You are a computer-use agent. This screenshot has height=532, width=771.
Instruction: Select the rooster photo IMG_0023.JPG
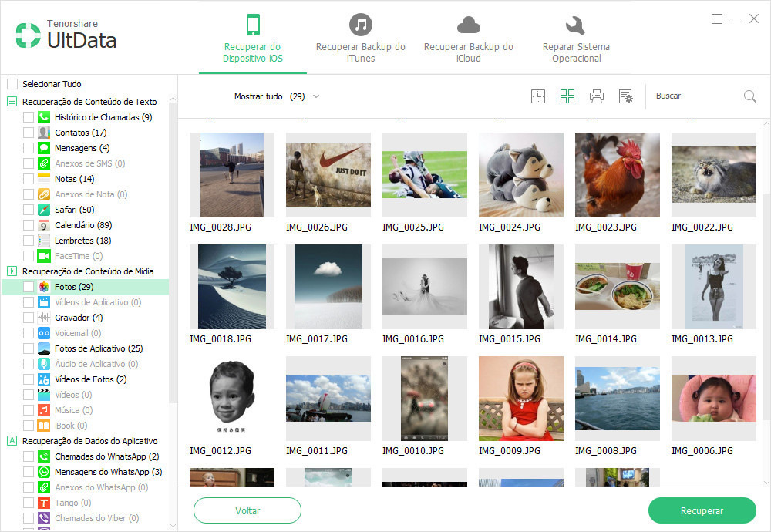[617, 175]
